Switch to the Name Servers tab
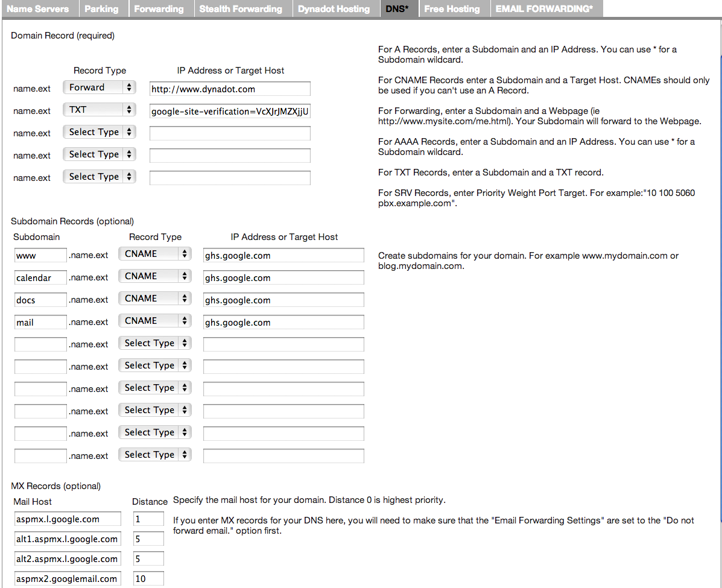722x588 pixels. pos(38,8)
